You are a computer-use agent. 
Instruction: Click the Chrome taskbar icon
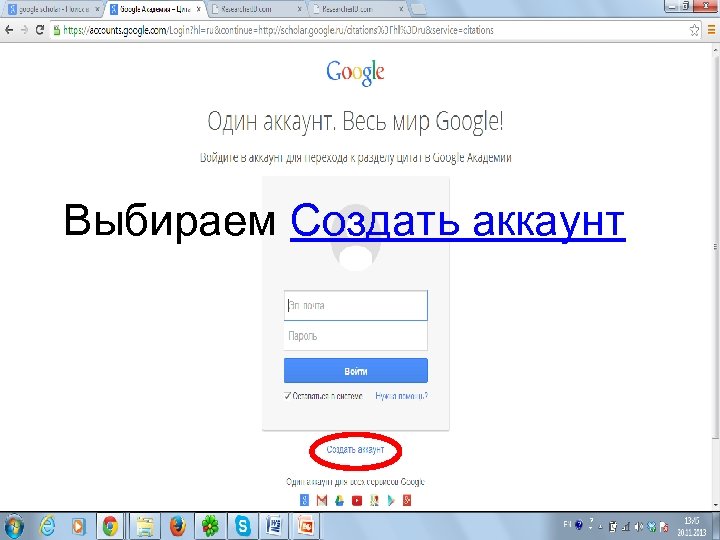click(x=110, y=526)
